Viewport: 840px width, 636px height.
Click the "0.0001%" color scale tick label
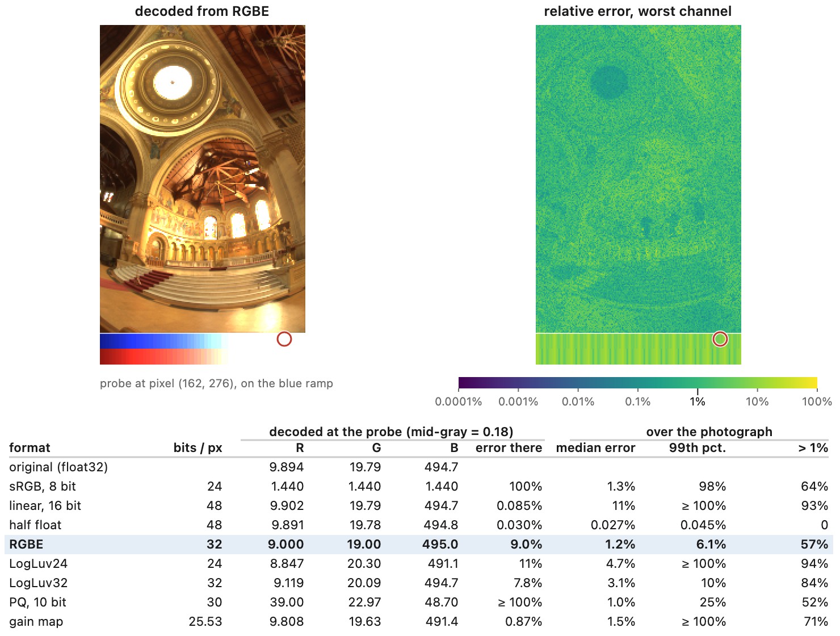[x=459, y=401]
